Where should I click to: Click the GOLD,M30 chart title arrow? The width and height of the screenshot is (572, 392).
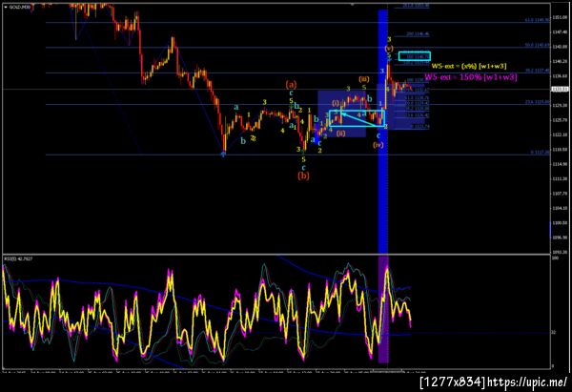(x=7, y=7)
